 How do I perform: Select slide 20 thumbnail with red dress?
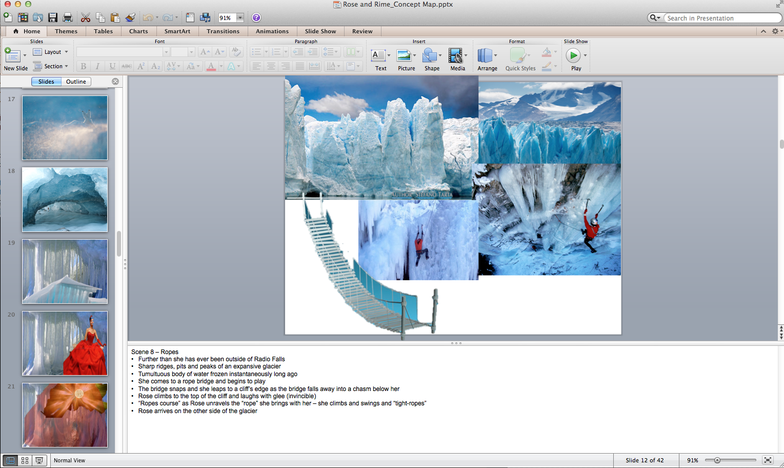(65, 343)
